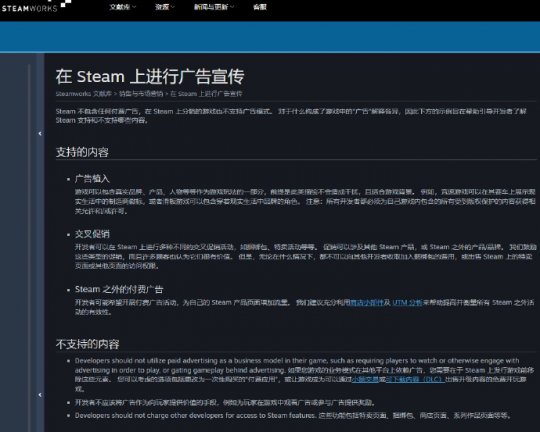The width and height of the screenshot is (540, 432).
Task: Open the 可下载内容 (DLC) link
Action: (x=415, y=379)
